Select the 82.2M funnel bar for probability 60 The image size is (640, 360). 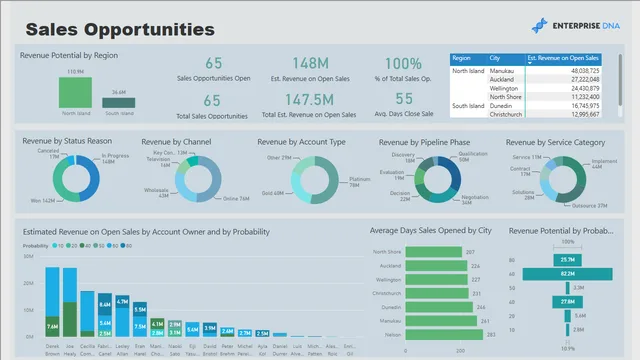(567, 274)
